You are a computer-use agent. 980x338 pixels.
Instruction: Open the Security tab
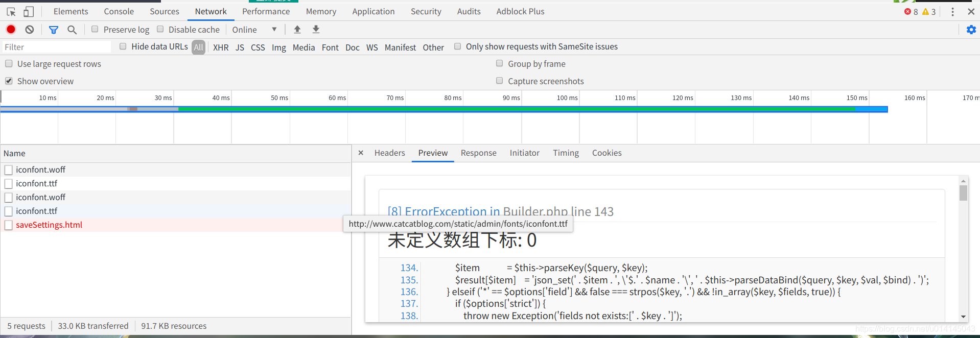point(426,11)
